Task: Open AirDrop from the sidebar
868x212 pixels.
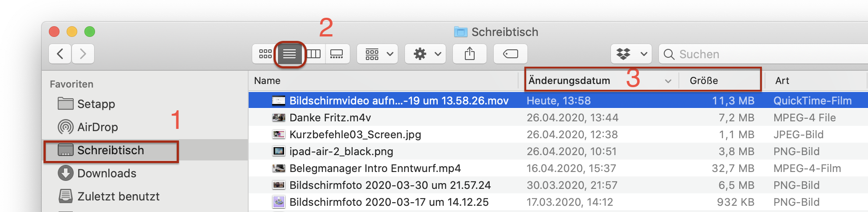Action: pyautogui.click(x=97, y=127)
